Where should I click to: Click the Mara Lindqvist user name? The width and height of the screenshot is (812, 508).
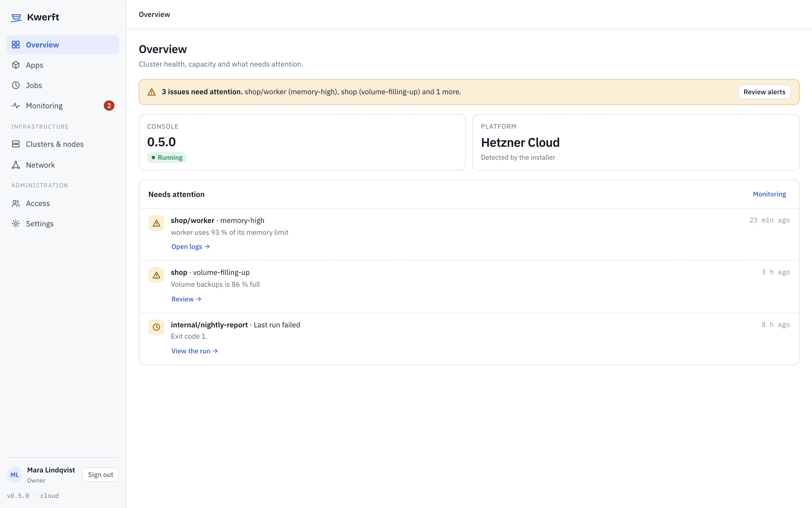pyautogui.click(x=51, y=470)
